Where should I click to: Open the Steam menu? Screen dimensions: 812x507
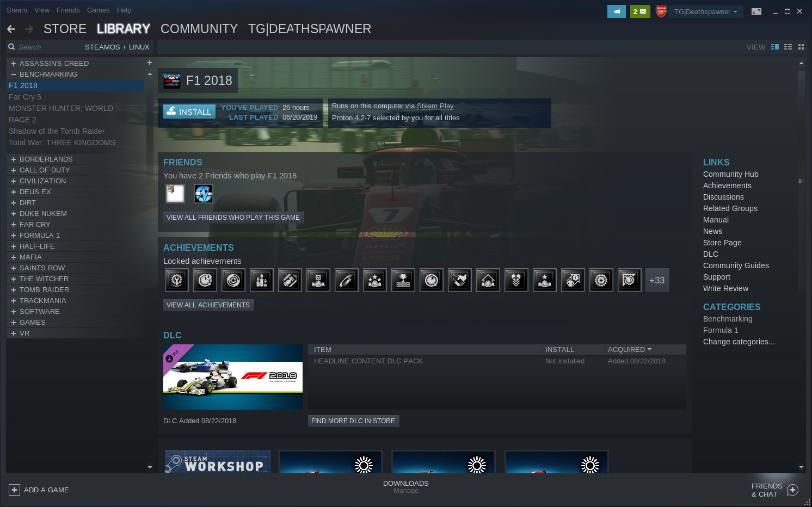point(17,10)
